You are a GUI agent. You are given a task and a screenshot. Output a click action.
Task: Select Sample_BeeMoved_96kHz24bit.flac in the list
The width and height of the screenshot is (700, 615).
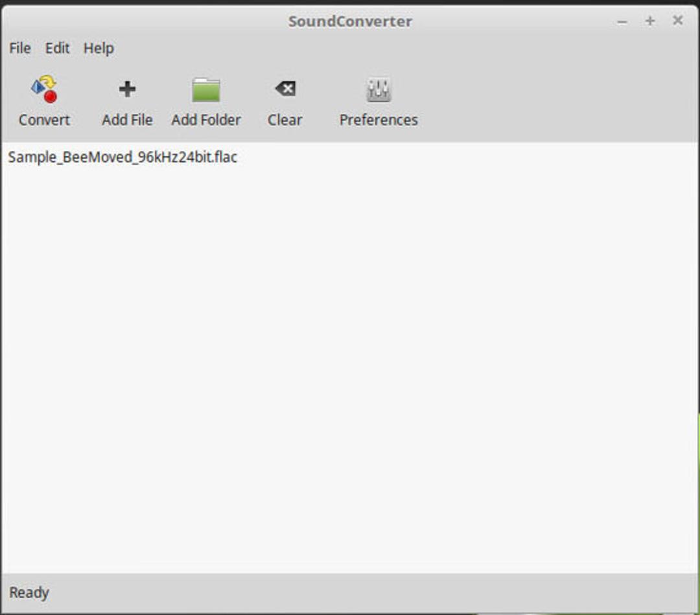pyautogui.click(x=122, y=157)
